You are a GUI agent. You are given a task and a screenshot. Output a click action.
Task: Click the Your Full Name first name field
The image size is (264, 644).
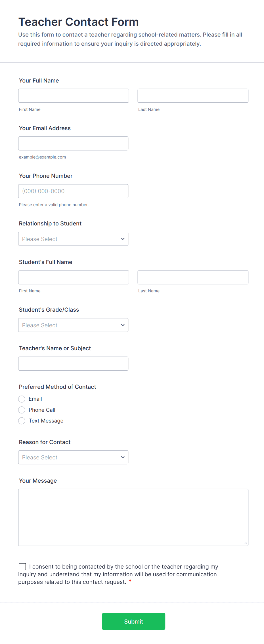(74, 96)
